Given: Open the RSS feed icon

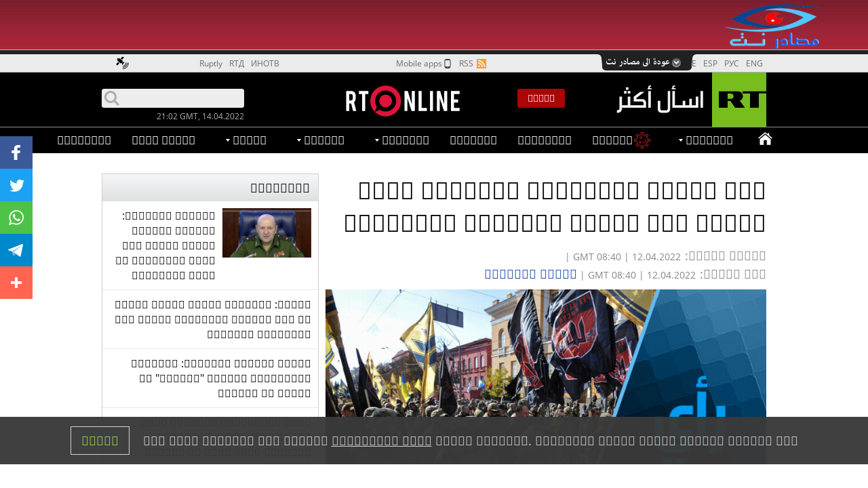Looking at the screenshot, I should [481, 64].
